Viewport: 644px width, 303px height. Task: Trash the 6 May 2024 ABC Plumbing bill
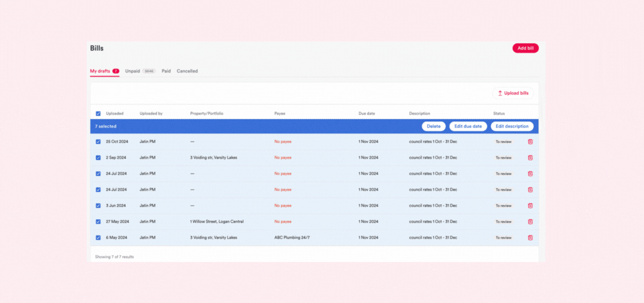pyautogui.click(x=530, y=238)
